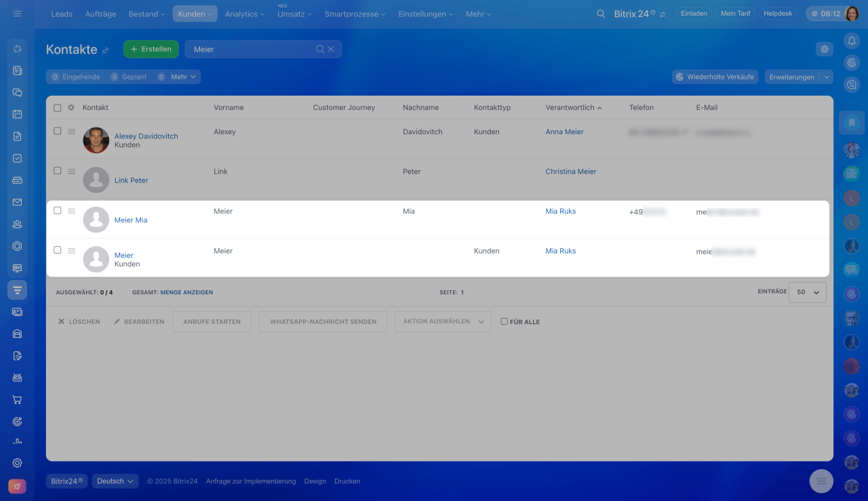Click Wiederholte Verkäufe button

point(715,77)
